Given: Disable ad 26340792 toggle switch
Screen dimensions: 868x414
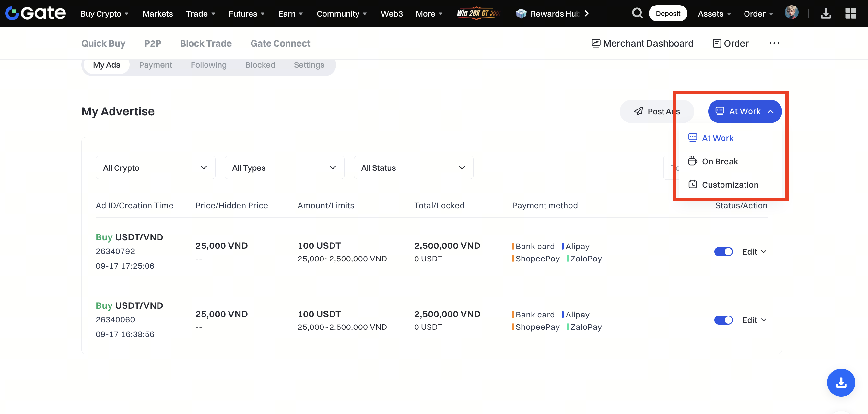Looking at the screenshot, I should tap(723, 252).
